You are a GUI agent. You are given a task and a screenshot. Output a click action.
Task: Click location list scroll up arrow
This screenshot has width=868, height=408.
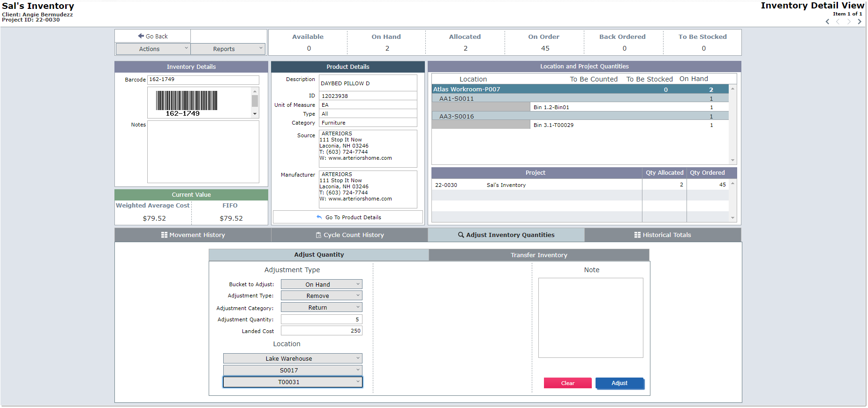tap(732, 89)
